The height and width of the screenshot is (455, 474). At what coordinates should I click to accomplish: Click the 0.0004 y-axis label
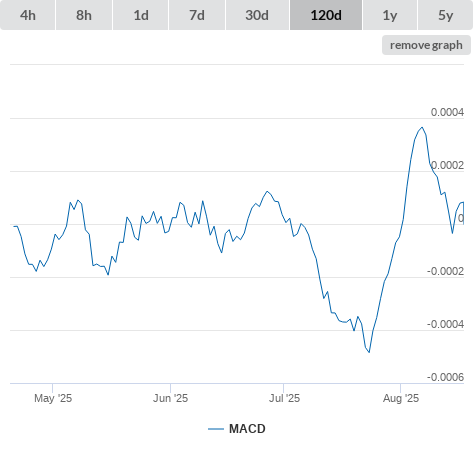pyautogui.click(x=447, y=112)
